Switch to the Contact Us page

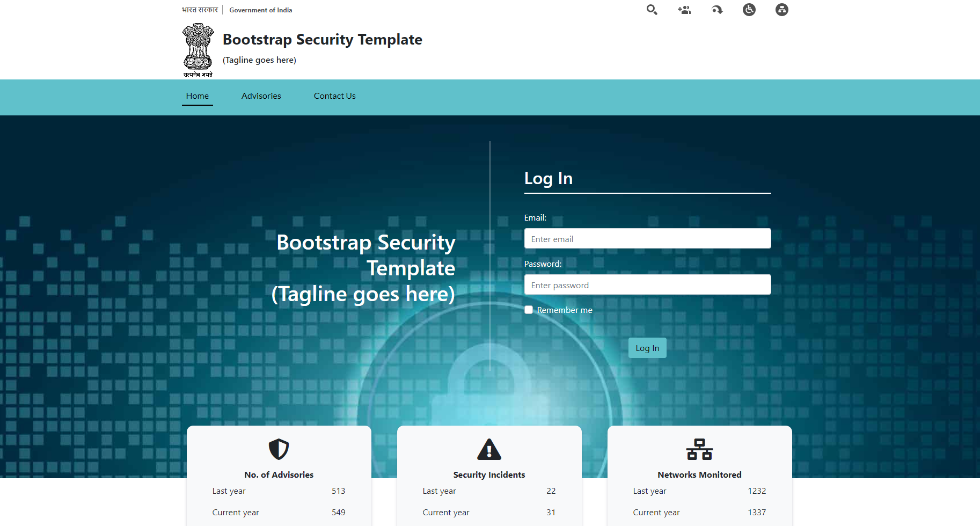point(334,96)
